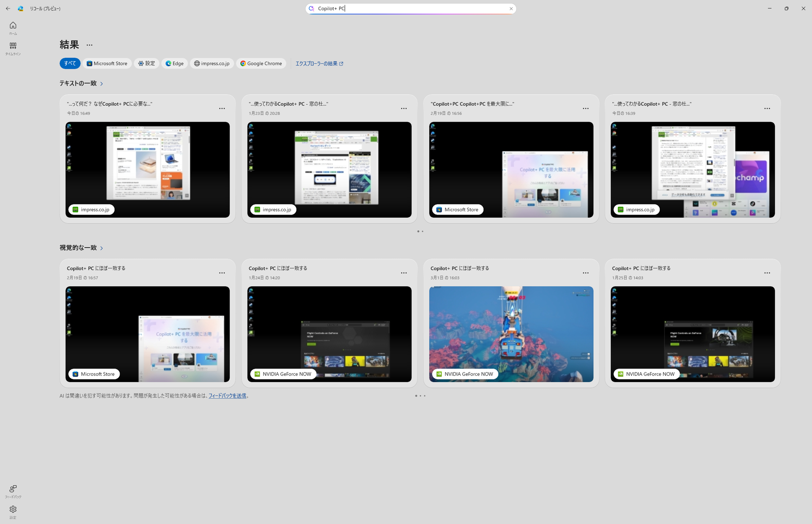This screenshot has height=524, width=812.
Task: Click フィードバックを送信 link
Action: [x=227, y=396]
